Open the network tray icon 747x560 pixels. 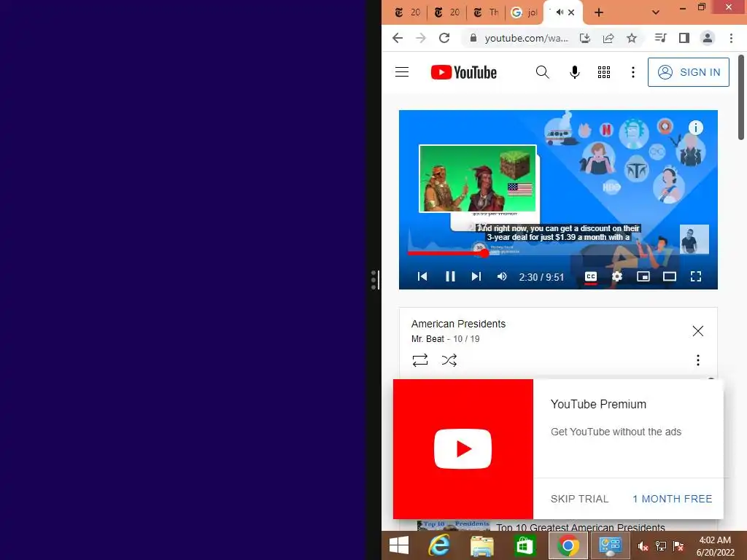pyautogui.click(x=661, y=546)
